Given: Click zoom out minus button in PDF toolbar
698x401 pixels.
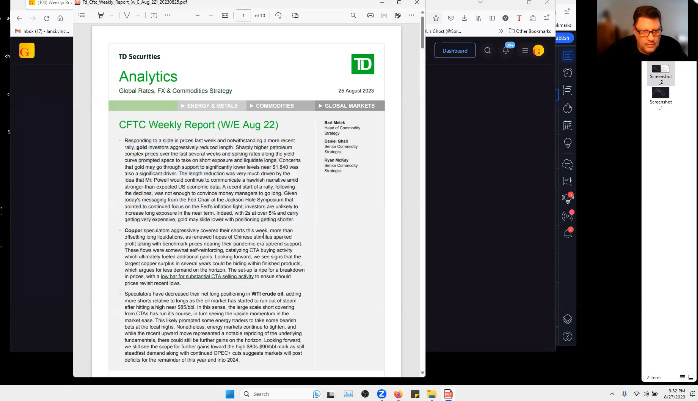Looking at the screenshot, I should pyautogui.click(x=197, y=16).
